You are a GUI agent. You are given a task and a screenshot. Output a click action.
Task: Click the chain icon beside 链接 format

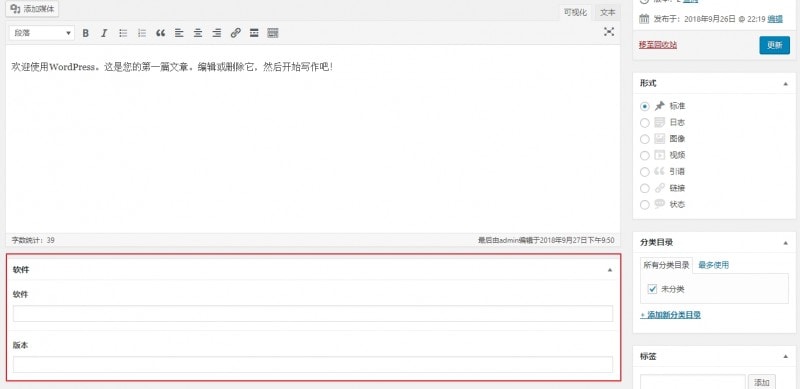click(660, 188)
